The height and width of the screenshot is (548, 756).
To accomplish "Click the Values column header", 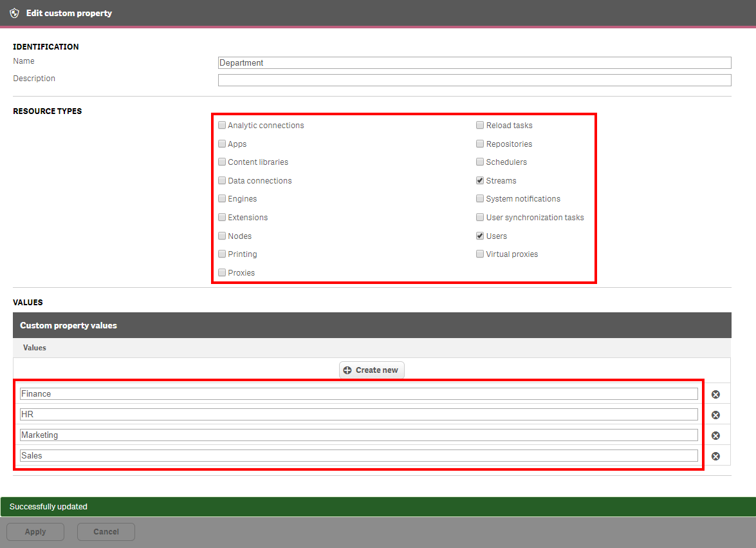I will pos(34,347).
